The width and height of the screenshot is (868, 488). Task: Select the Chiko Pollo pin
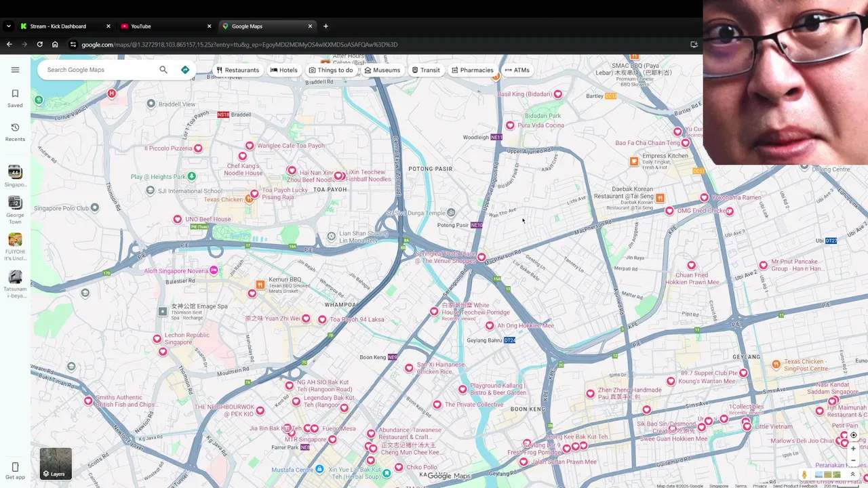(x=399, y=467)
